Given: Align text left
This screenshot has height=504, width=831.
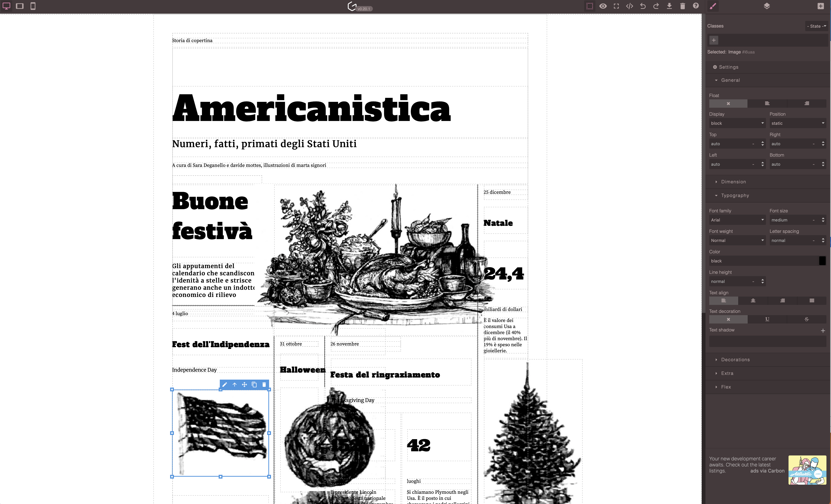Looking at the screenshot, I should click(x=723, y=301).
